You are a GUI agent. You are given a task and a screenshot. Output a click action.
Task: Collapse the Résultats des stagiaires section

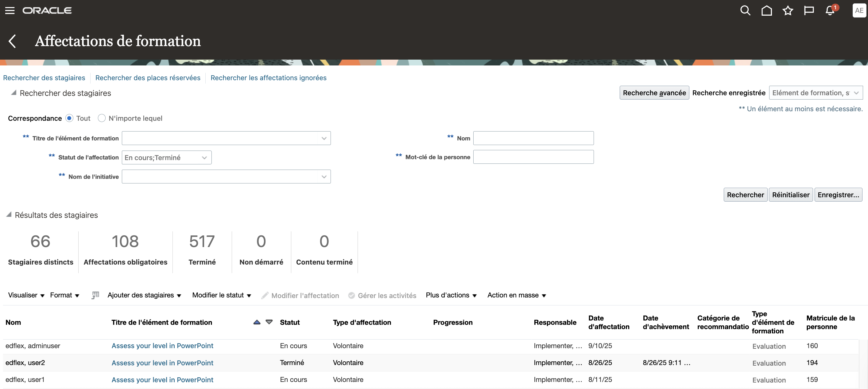coord(9,214)
